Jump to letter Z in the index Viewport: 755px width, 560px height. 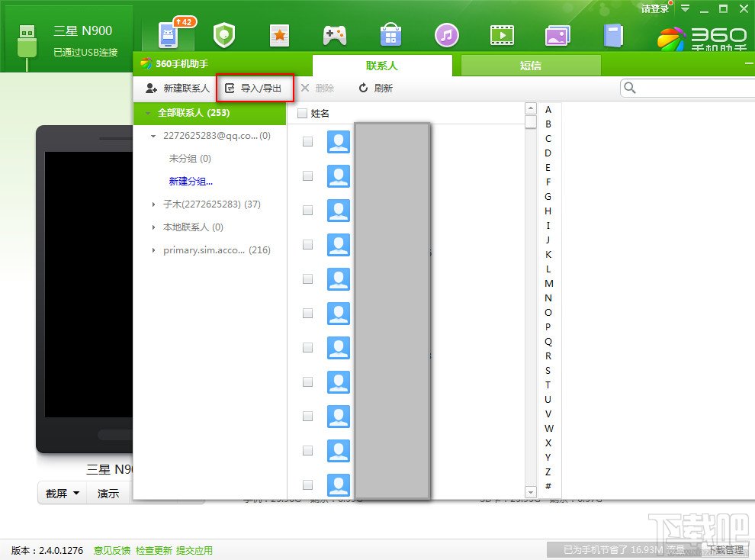(548, 472)
